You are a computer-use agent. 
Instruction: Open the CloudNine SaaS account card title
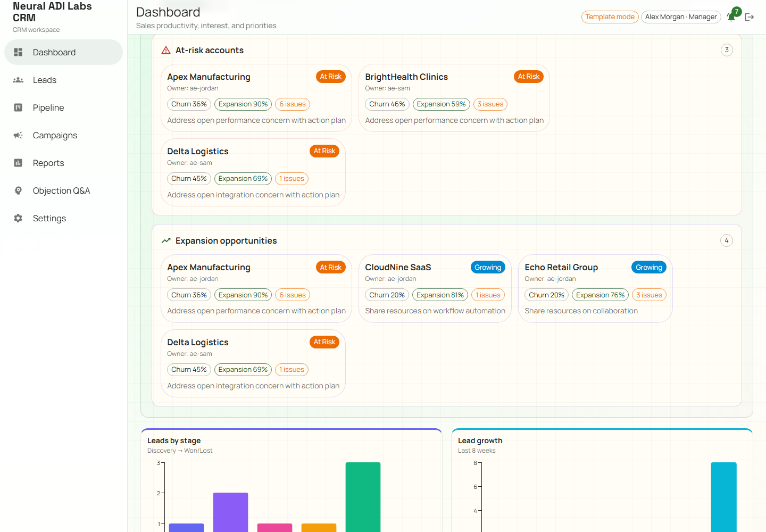[398, 267]
